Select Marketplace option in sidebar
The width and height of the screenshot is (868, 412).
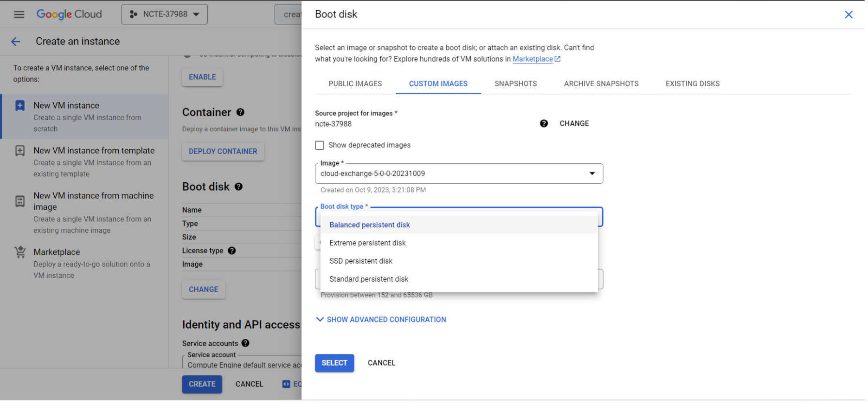85,263
